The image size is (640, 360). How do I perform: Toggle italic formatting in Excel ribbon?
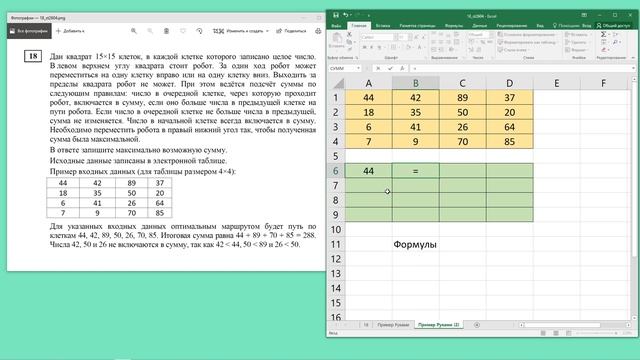(x=371, y=47)
